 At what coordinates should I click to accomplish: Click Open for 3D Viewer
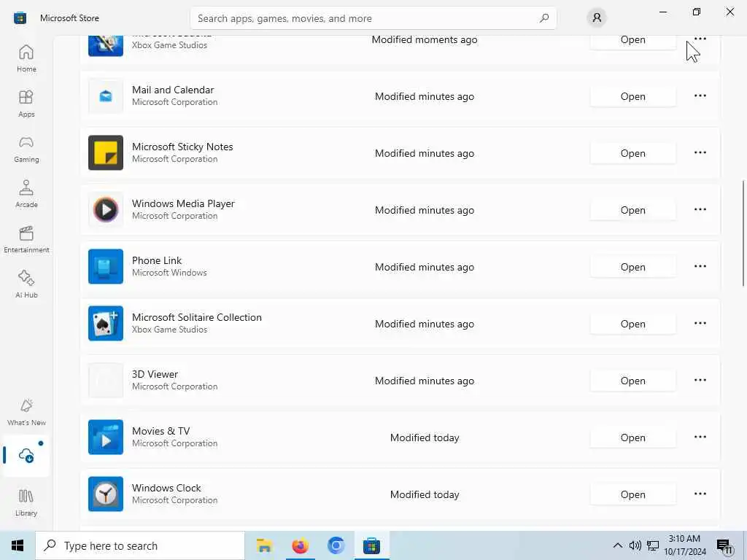[x=632, y=380]
